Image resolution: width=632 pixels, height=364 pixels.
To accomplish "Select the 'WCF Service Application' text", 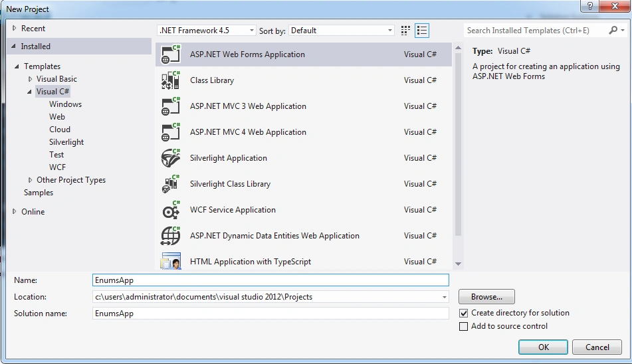I will (x=233, y=210).
